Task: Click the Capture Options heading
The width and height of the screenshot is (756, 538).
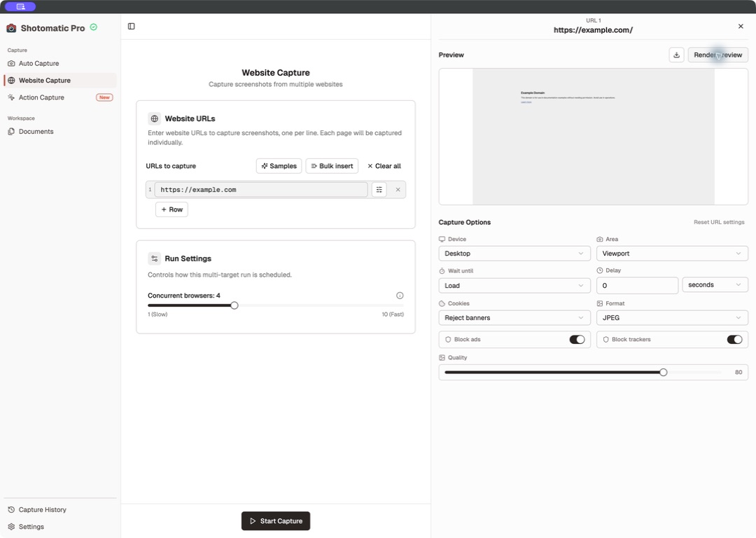Action: [464, 222]
